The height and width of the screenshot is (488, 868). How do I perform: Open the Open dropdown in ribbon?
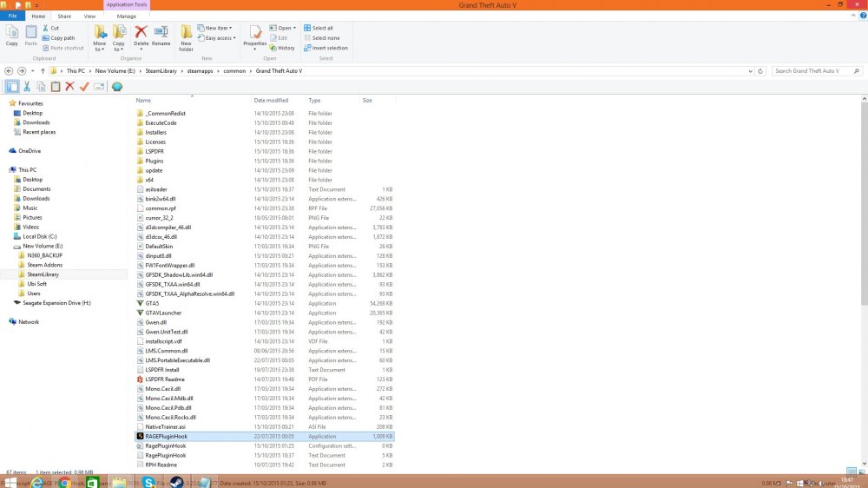283,28
